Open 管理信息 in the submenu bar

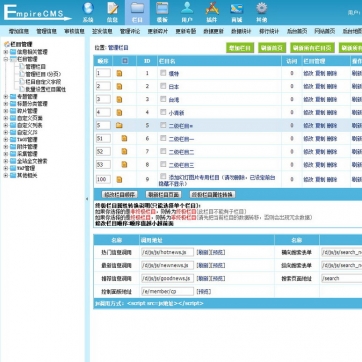(x=47, y=31)
